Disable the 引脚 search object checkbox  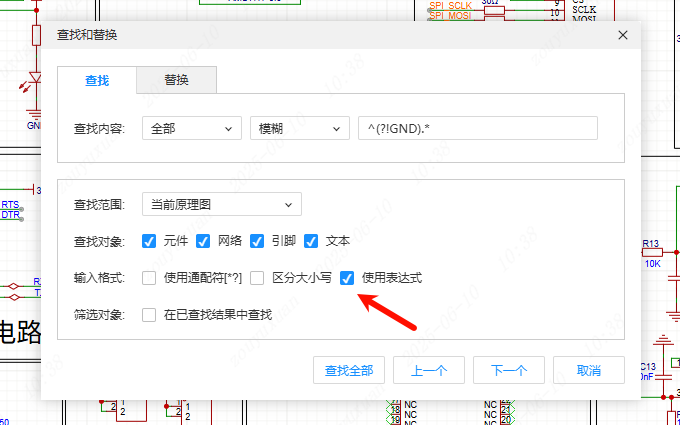(x=257, y=241)
